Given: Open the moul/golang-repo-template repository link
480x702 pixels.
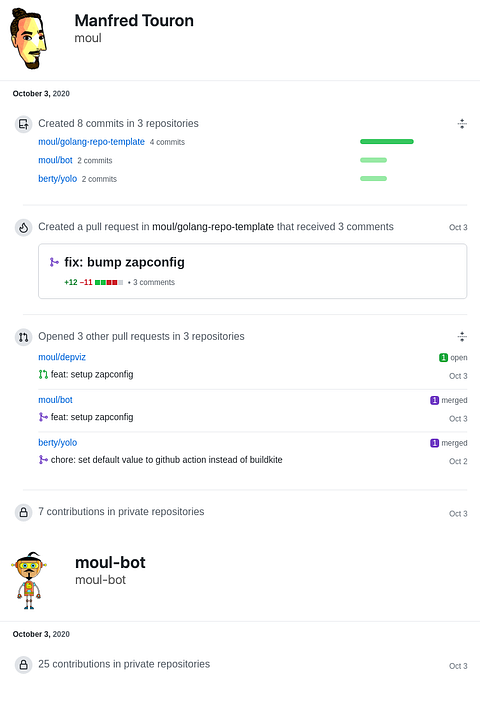Looking at the screenshot, I should click(x=91, y=142).
